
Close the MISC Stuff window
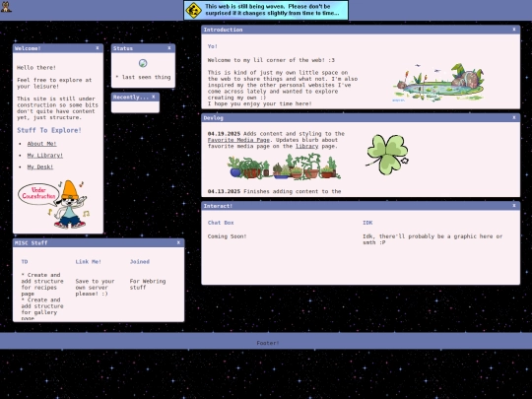click(178, 242)
